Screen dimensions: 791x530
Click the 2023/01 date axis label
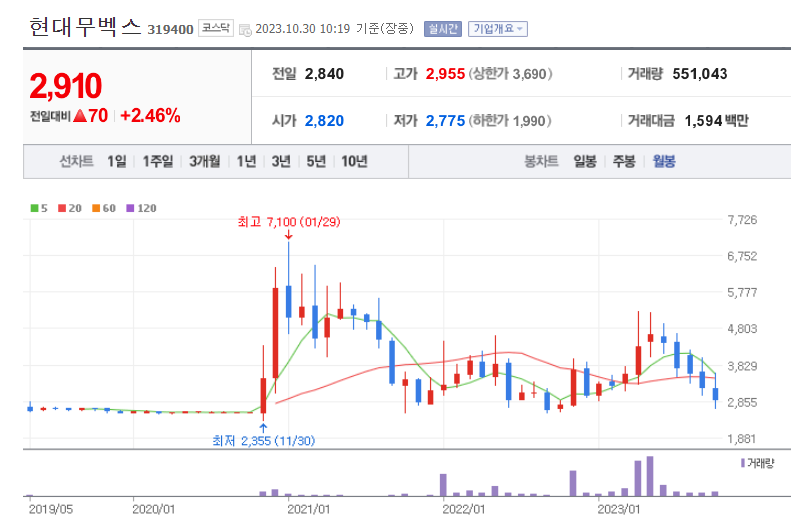point(619,509)
